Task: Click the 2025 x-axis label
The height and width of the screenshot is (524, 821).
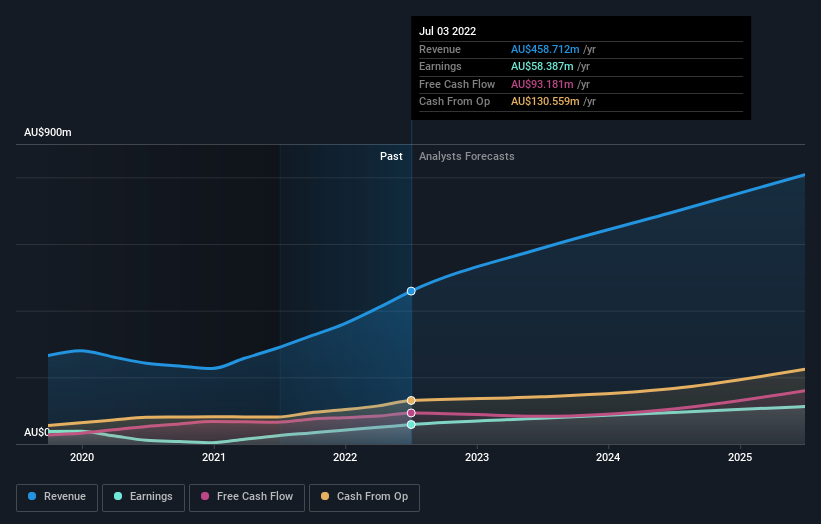Action: (x=740, y=457)
